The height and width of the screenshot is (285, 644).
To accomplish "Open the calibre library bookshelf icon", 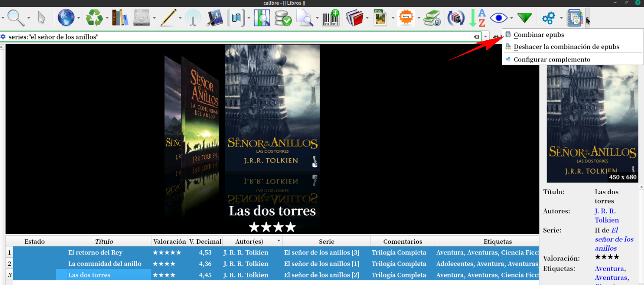I will tap(120, 18).
